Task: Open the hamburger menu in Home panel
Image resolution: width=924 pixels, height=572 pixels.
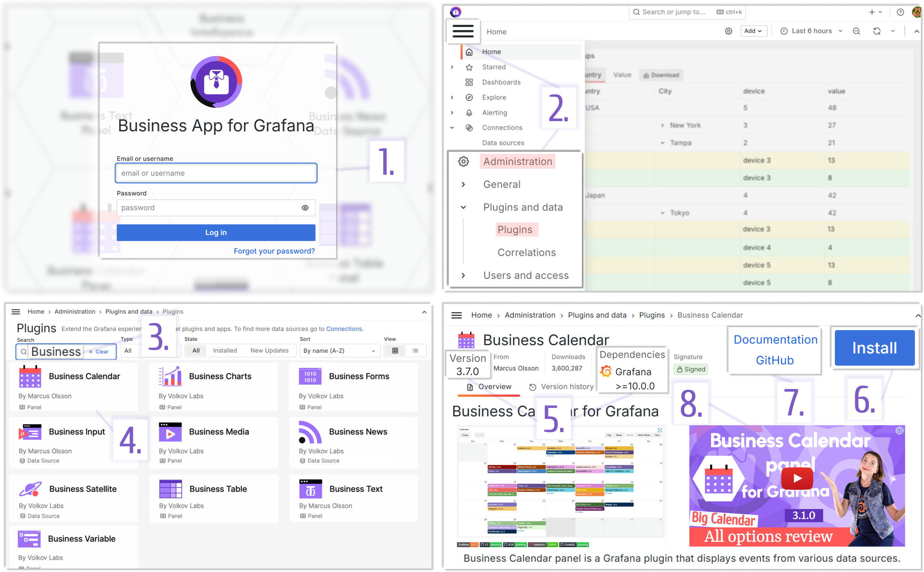Action: tap(463, 31)
